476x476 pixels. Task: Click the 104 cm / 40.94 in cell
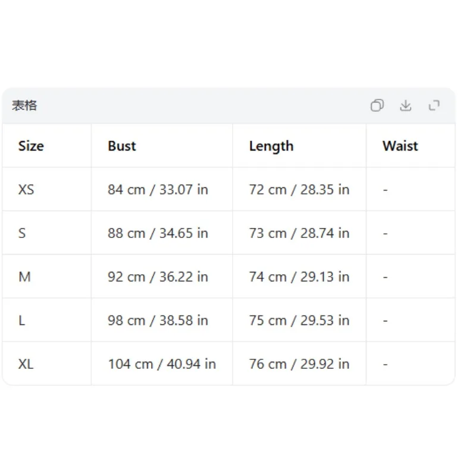162,364
